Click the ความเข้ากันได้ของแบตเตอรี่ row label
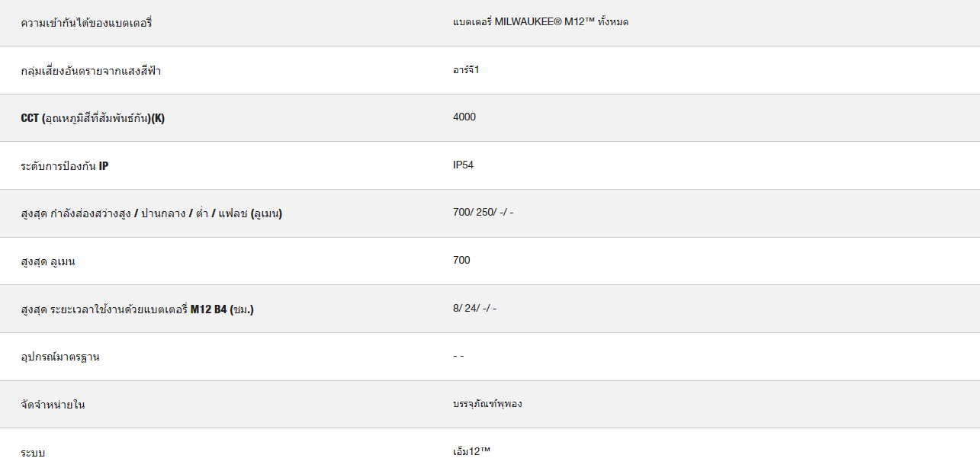This screenshot has height=471, width=980. (86, 23)
